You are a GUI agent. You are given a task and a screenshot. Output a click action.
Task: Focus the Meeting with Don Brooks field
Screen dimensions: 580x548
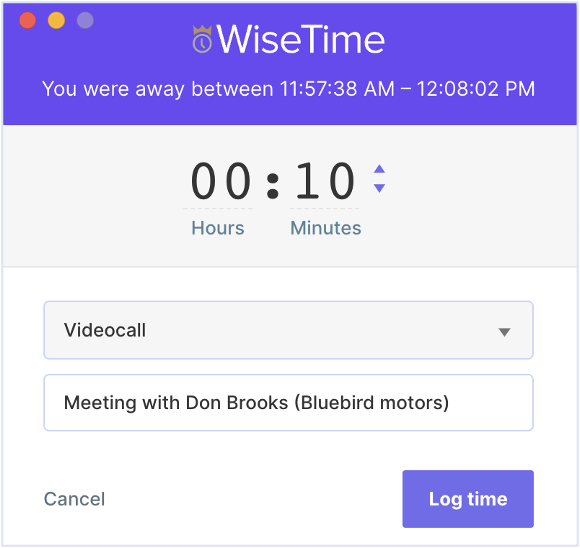coord(289,403)
